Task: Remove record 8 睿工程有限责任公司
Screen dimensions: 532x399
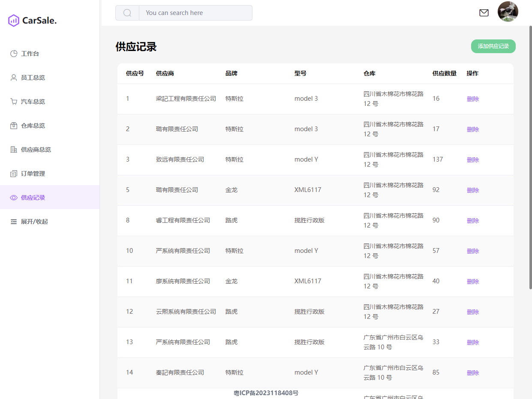Action: point(473,221)
